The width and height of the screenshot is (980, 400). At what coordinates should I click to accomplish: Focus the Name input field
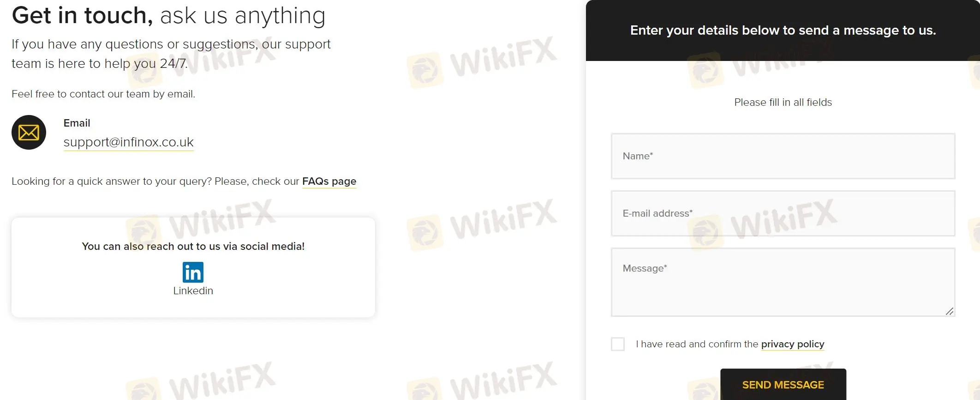[783, 156]
